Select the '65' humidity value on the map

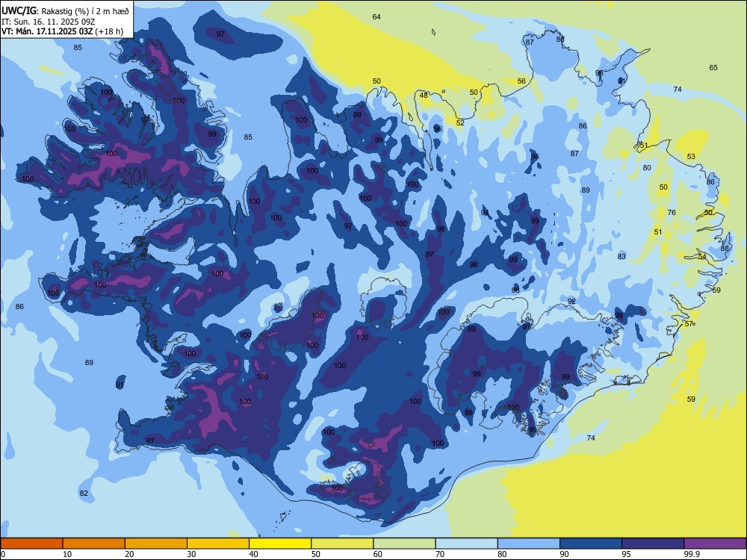713,68
